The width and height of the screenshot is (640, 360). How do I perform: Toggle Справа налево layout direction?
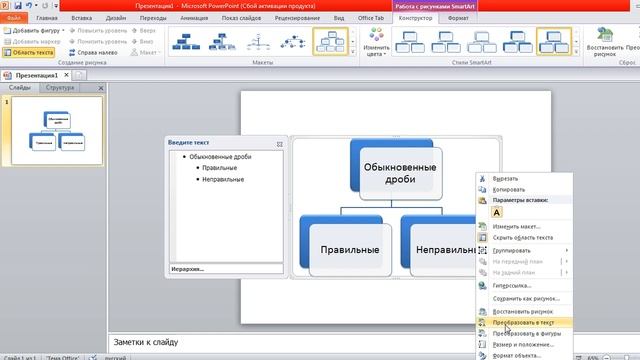click(93, 53)
